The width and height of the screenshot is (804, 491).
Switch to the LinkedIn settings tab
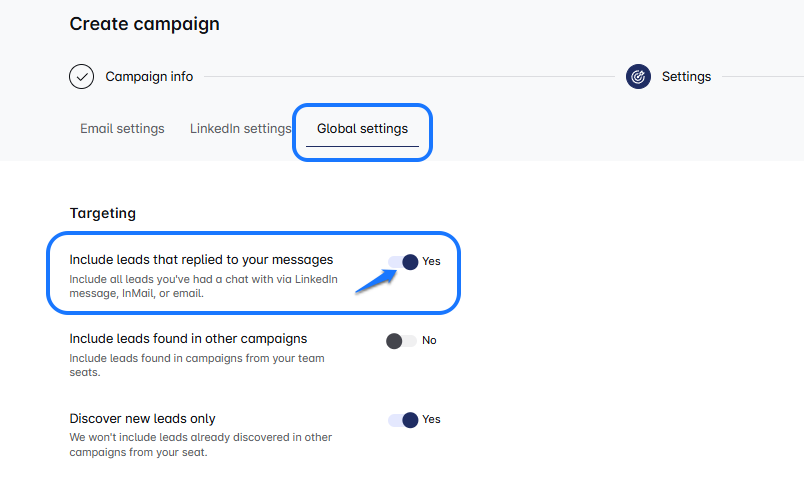(x=240, y=129)
